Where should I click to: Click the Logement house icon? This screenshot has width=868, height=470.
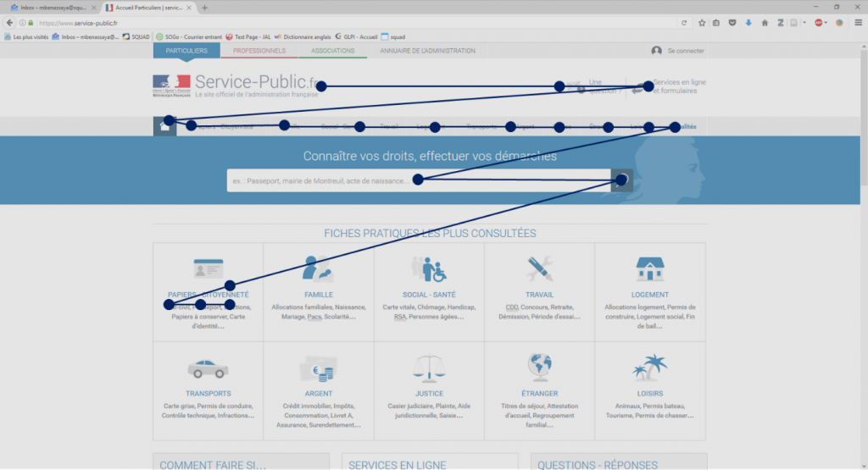pyautogui.click(x=650, y=269)
